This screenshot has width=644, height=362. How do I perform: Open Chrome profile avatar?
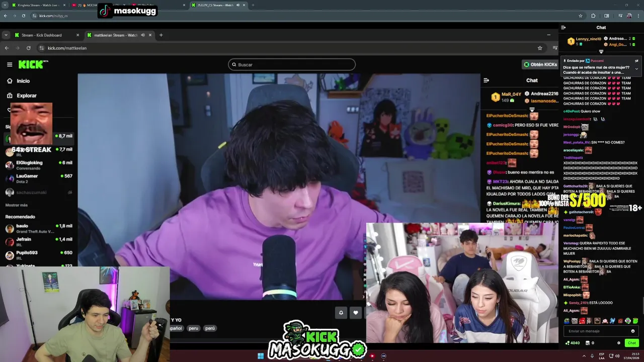[629, 16]
